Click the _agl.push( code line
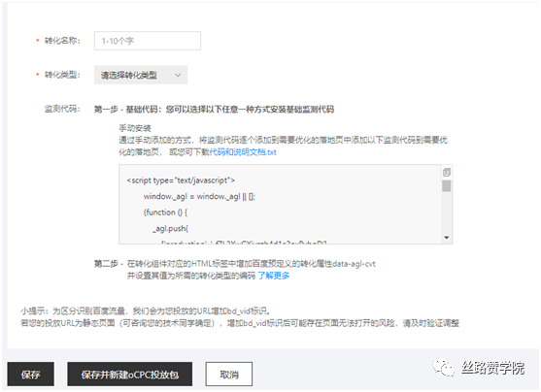Image resolution: width=541 pixels, height=392 pixels. pos(170,229)
